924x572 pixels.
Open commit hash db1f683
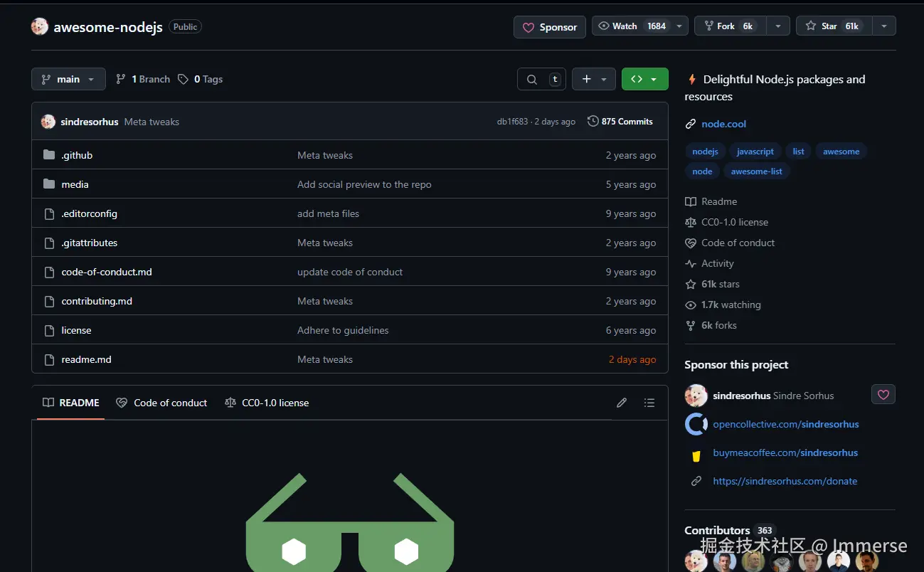[512, 122]
